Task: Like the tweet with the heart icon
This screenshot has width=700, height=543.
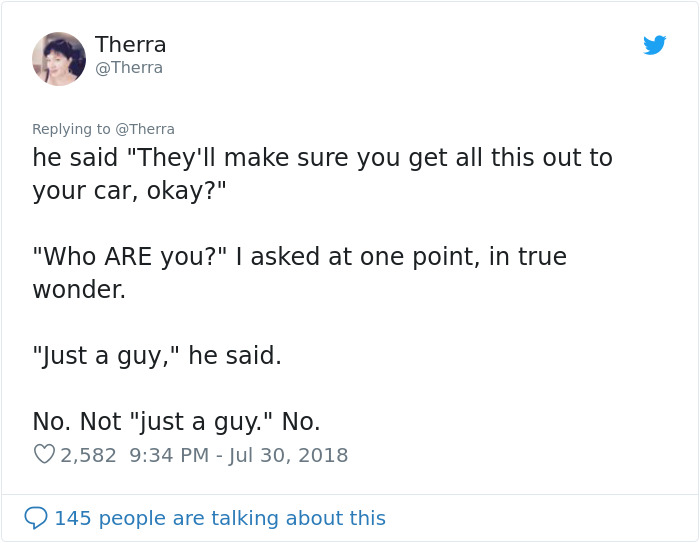Action: [44, 455]
